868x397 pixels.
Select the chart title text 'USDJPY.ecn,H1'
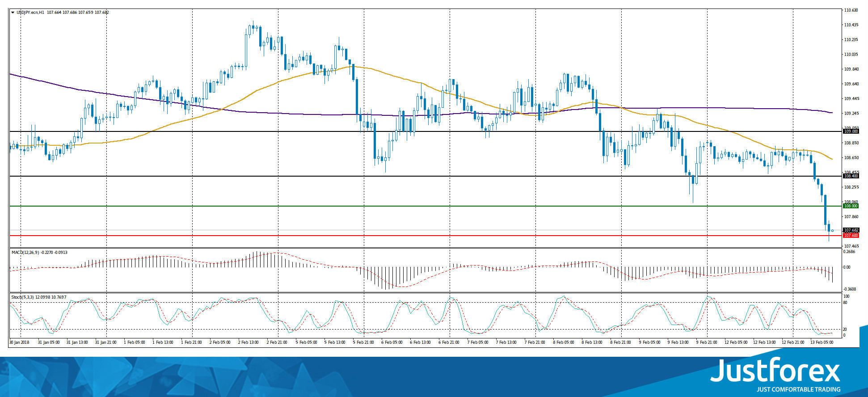31,13
